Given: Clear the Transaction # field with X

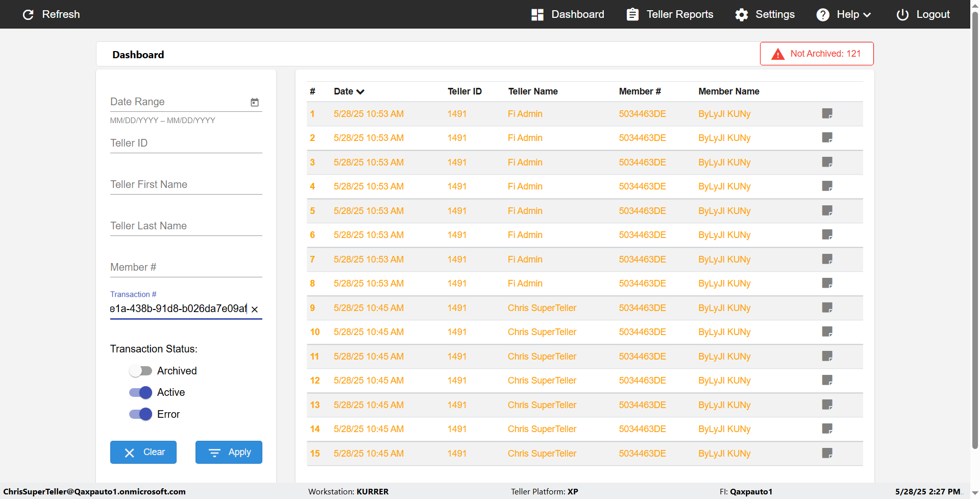Looking at the screenshot, I should 255,309.
